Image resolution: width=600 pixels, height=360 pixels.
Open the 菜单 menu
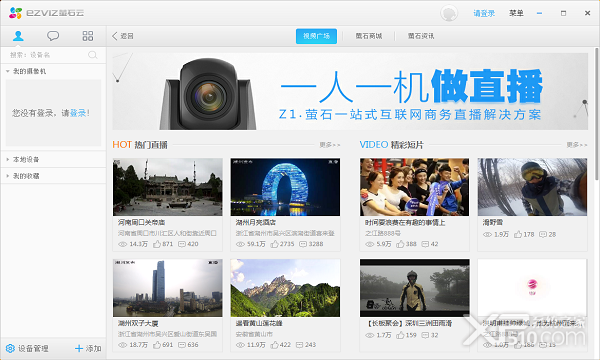[516, 13]
